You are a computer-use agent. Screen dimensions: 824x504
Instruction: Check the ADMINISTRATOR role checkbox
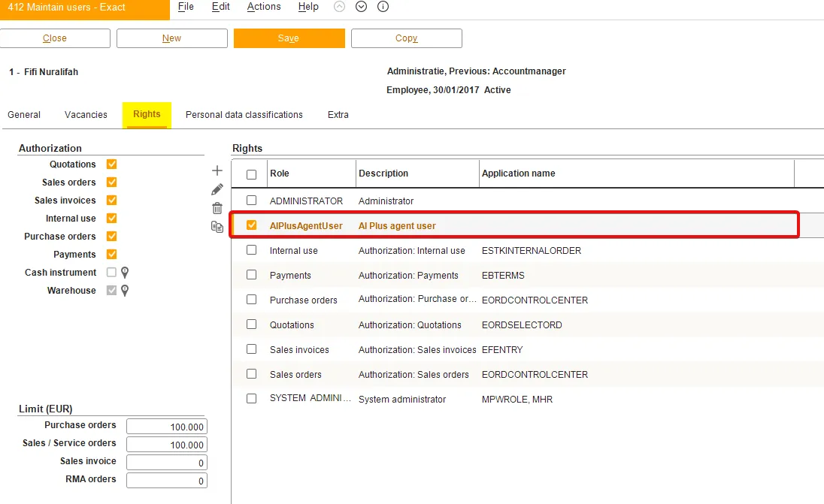click(252, 201)
